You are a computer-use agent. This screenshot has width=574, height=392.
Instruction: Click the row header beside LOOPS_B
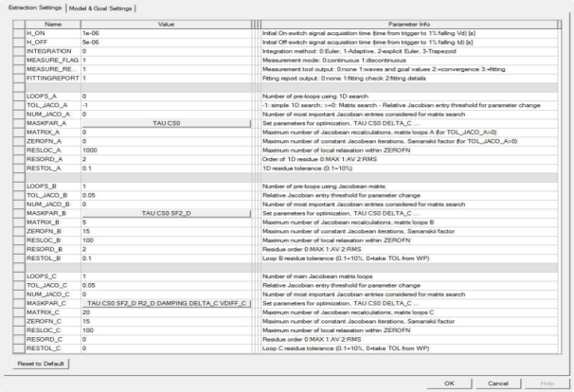pos(19,187)
